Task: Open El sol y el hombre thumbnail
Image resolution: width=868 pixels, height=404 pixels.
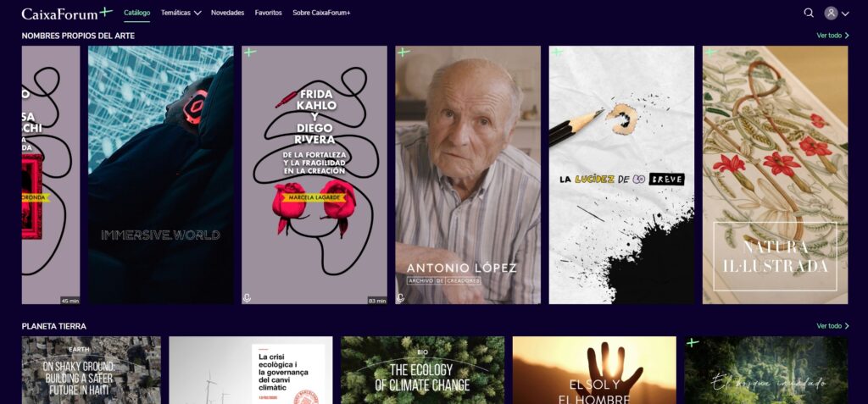Action: point(594,369)
